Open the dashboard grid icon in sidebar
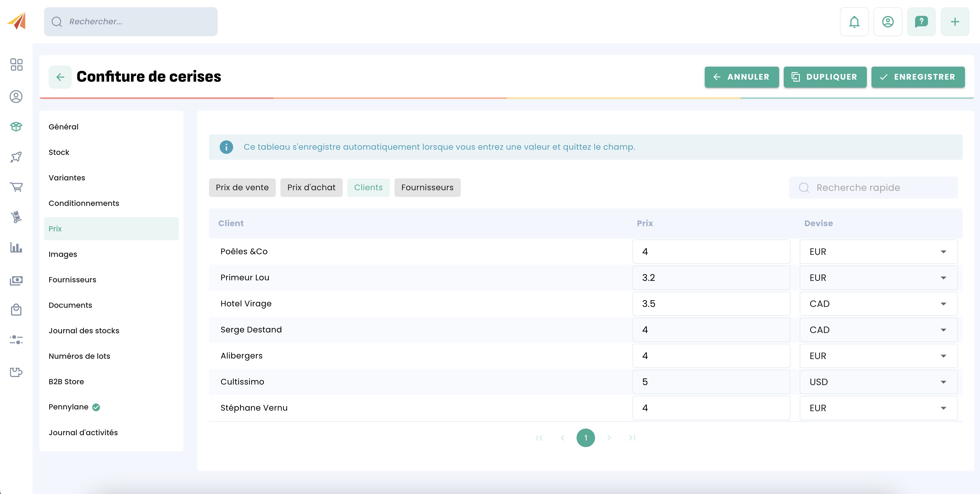The image size is (980, 494). (x=16, y=65)
